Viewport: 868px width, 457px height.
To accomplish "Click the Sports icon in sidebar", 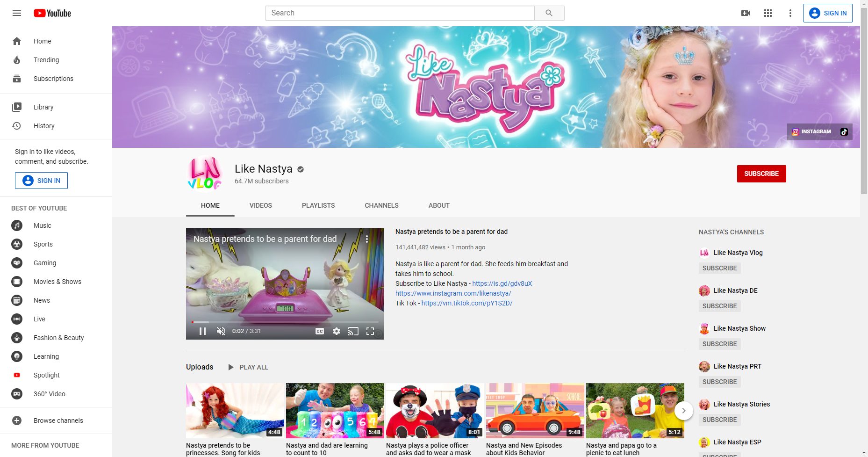I will (17, 244).
